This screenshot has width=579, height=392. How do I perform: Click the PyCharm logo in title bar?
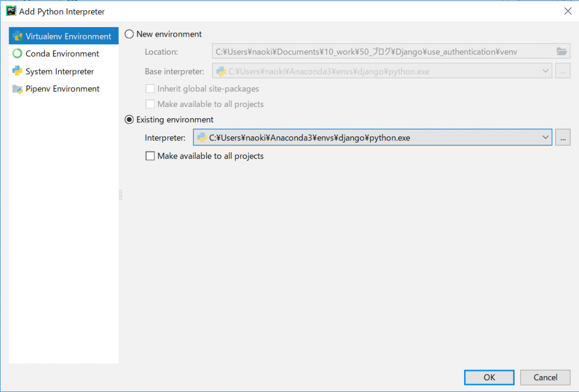click(x=11, y=11)
